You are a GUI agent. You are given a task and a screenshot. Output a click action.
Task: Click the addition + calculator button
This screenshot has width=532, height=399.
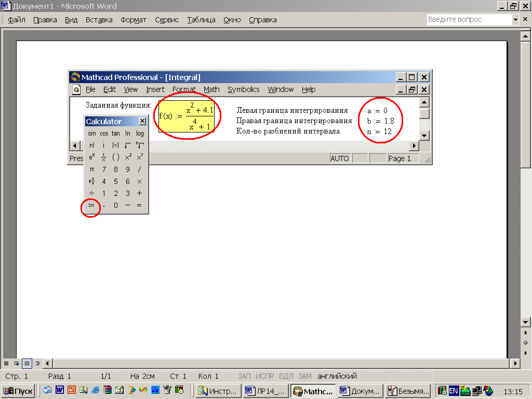(139, 193)
